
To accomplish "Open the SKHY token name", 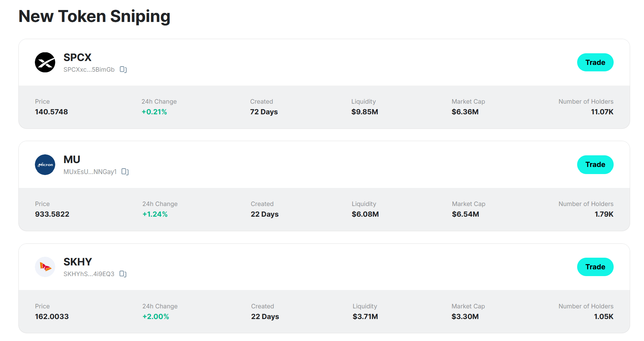I will coord(78,262).
